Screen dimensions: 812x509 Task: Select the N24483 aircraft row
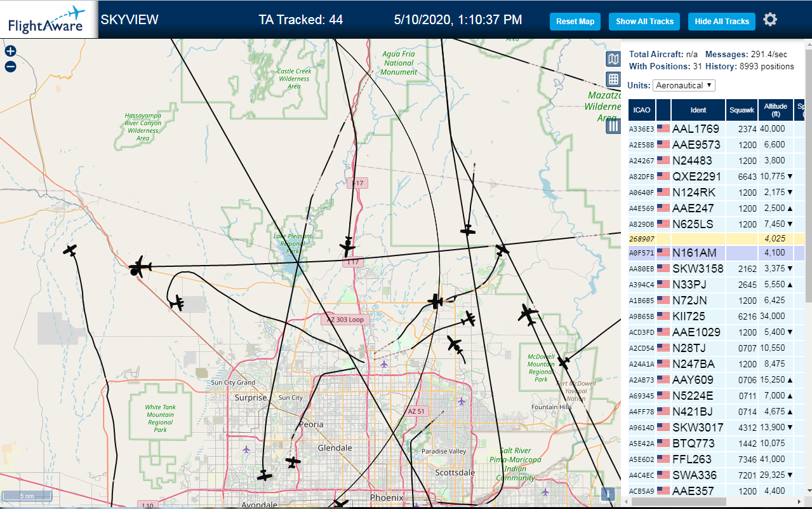click(x=716, y=160)
